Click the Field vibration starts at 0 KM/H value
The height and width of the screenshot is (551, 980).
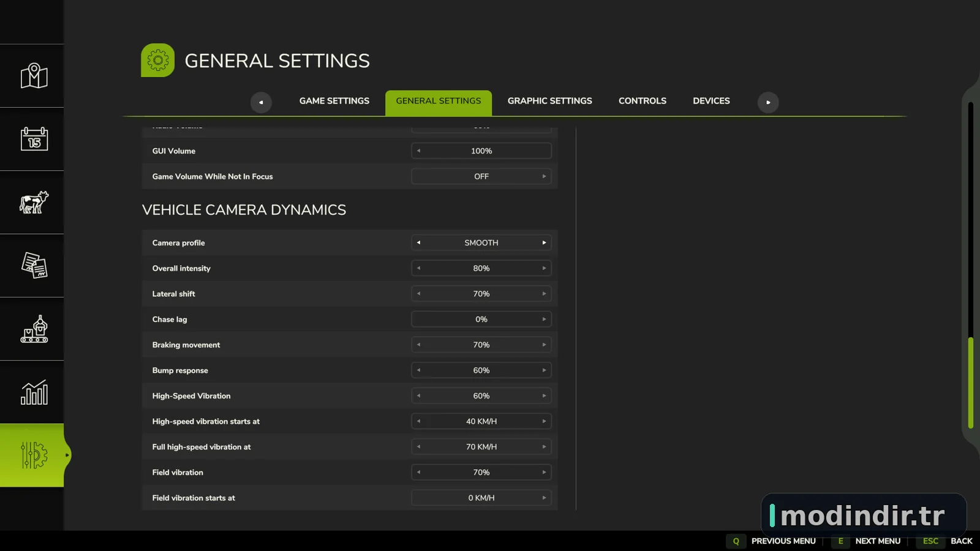(481, 498)
